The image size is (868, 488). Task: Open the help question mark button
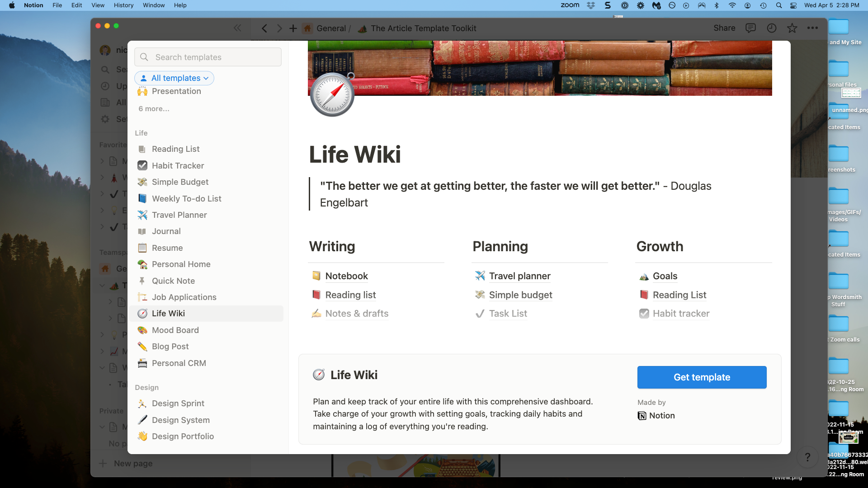[x=807, y=457]
